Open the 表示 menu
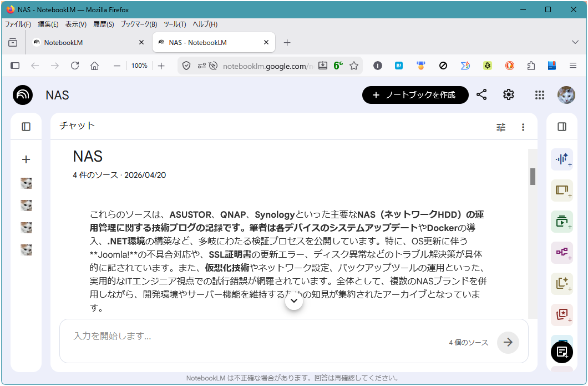Image resolution: width=588 pixels, height=386 pixels. tap(76, 24)
